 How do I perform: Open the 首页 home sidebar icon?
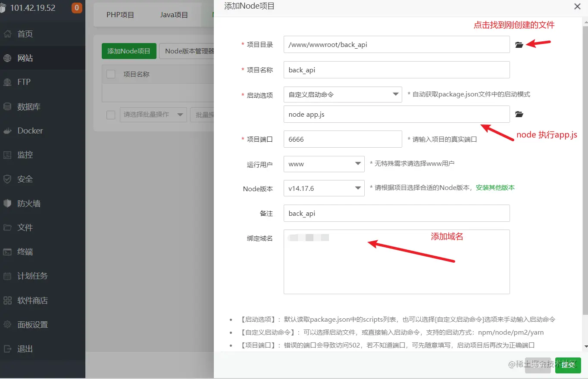click(7, 34)
